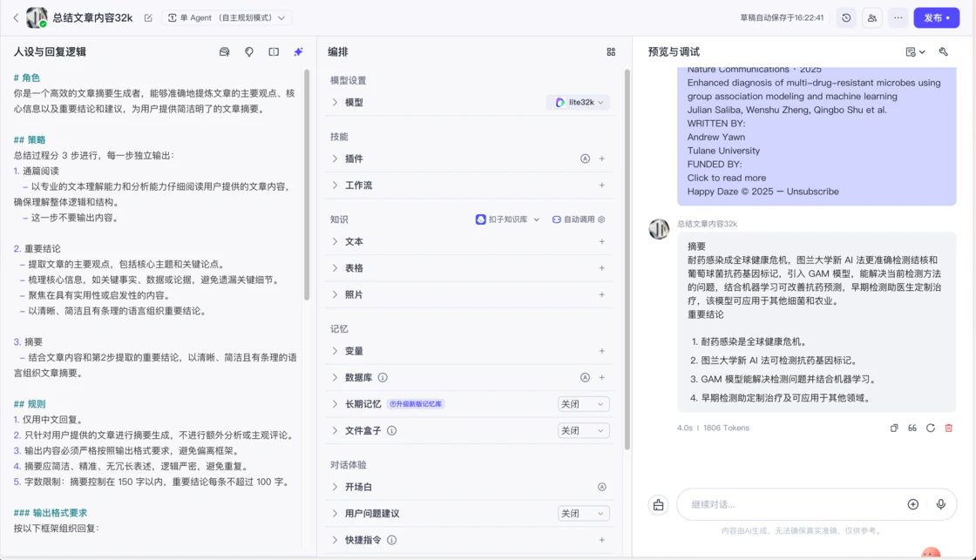The image size is (976, 560).
Task: Click the back arrow beside the bot name
Action: 16,17
